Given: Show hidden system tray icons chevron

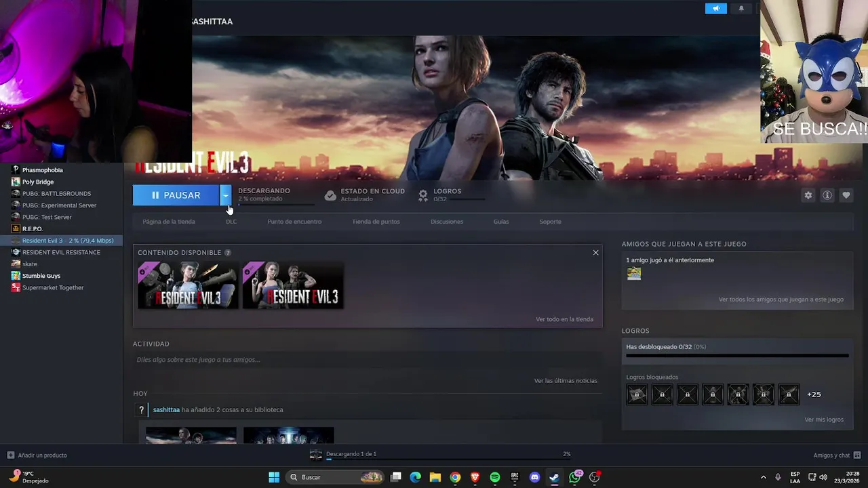Looking at the screenshot, I should coord(763,477).
